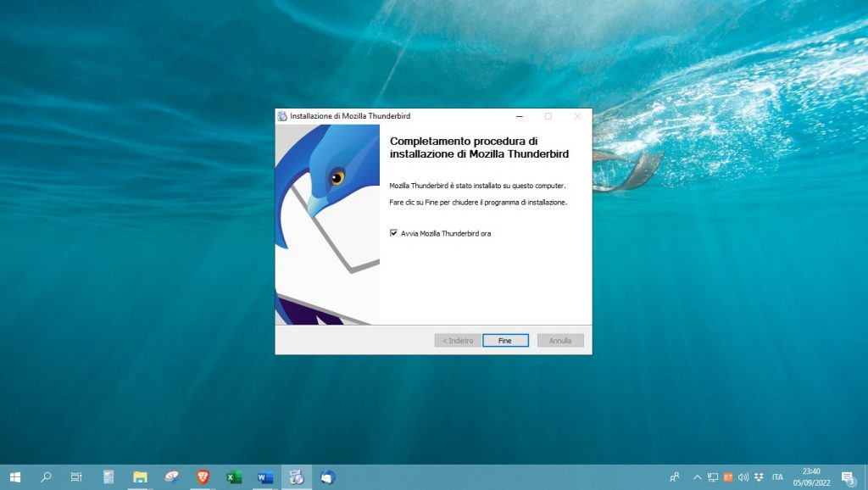Open File Explorer from the taskbar
Screen dimensions: 868x490
click(139, 477)
